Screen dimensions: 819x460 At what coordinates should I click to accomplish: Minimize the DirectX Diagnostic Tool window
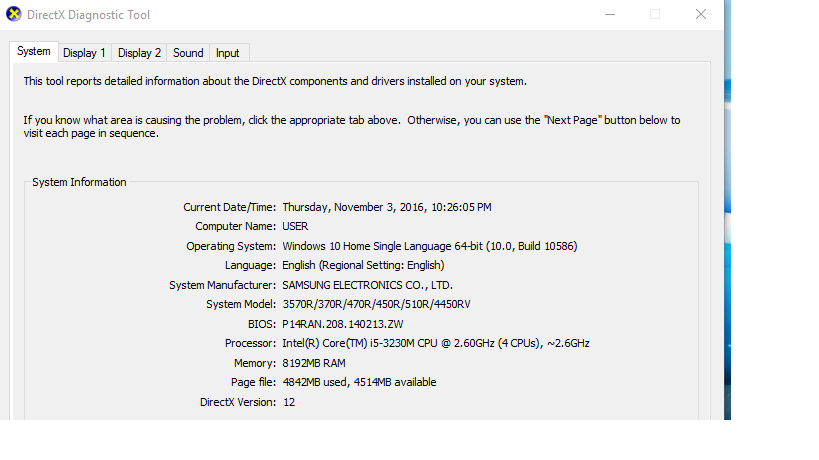[610, 14]
